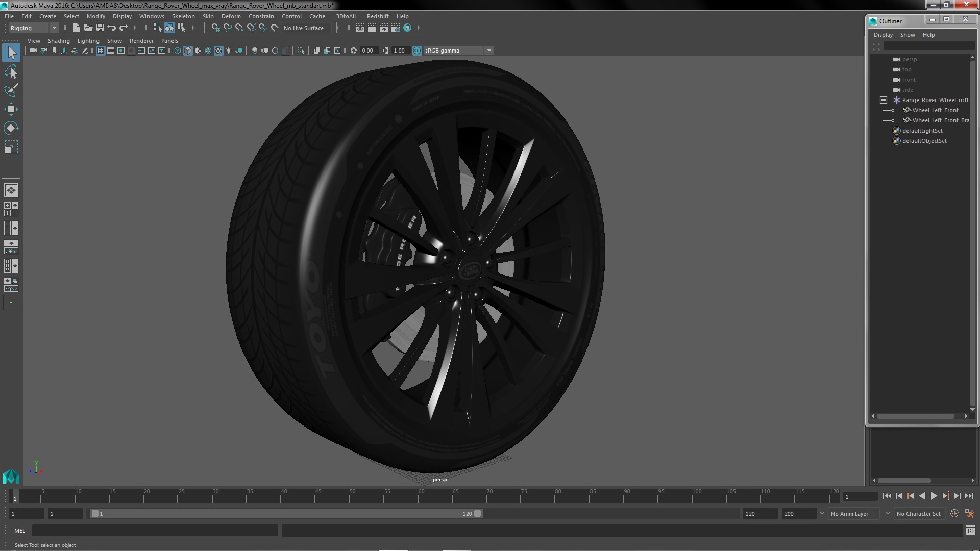
Task: Open the Skeleton menu
Action: (x=183, y=16)
